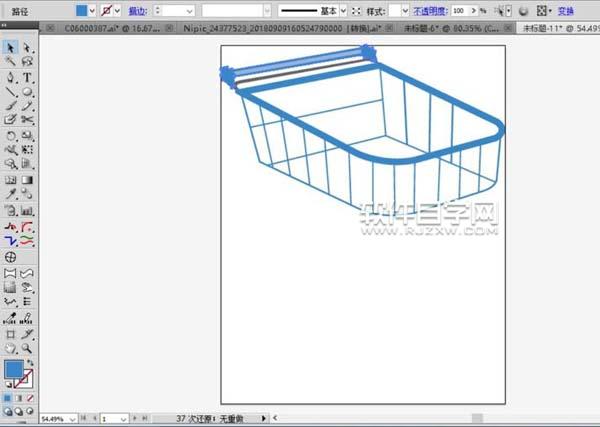Open the stroke style 基本 dropdown

tap(342, 9)
